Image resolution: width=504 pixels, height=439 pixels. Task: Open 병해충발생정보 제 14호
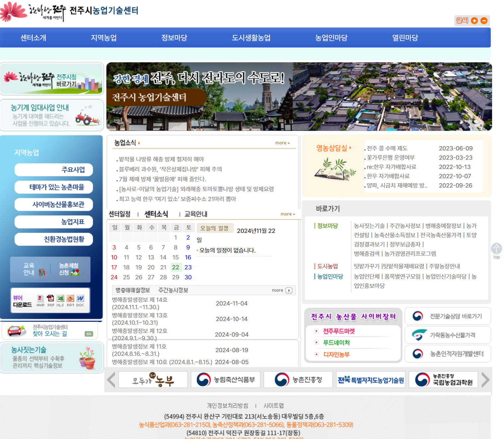140,303
